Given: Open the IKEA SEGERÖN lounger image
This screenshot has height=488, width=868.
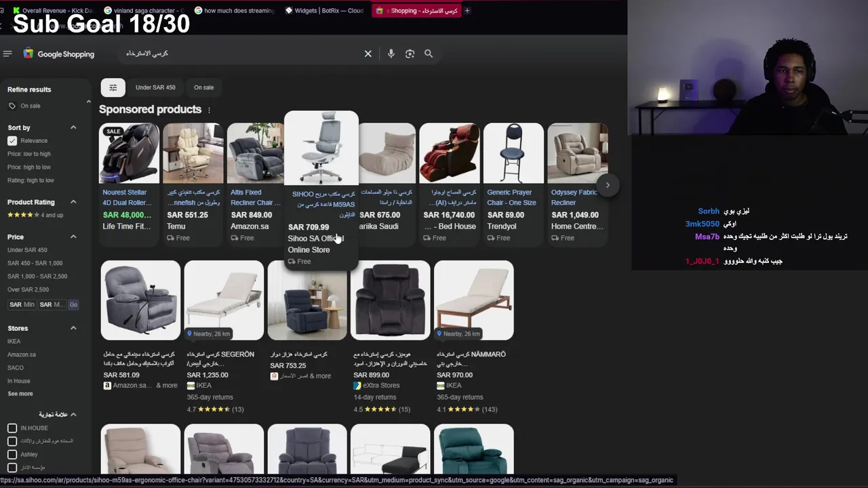Looking at the screenshot, I should click(224, 300).
